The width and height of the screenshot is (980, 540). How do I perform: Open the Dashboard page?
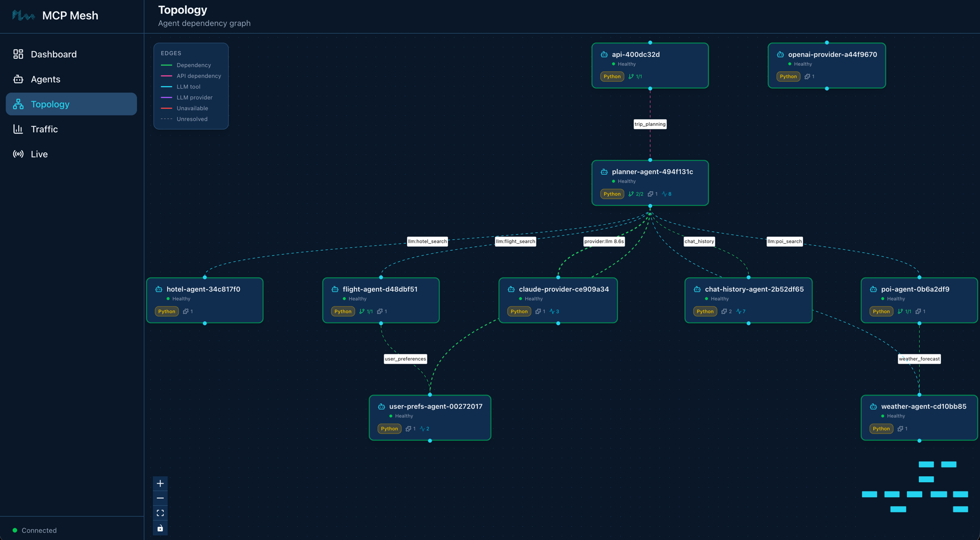53,54
